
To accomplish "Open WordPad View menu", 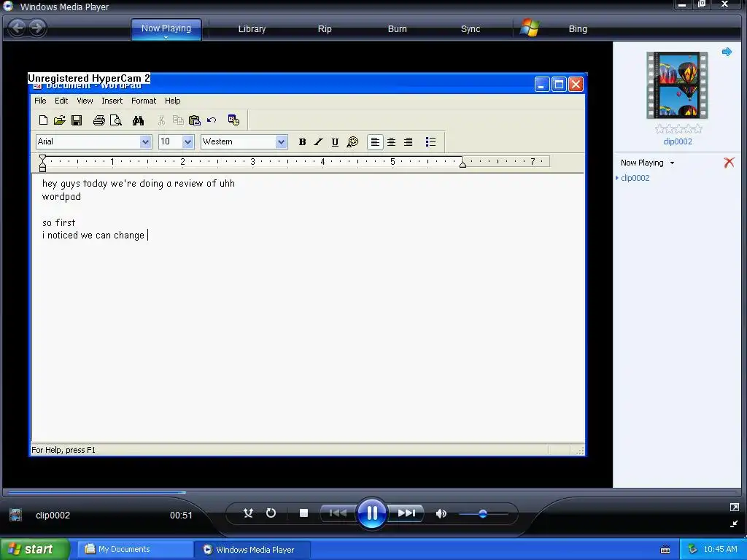I will (x=85, y=101).
